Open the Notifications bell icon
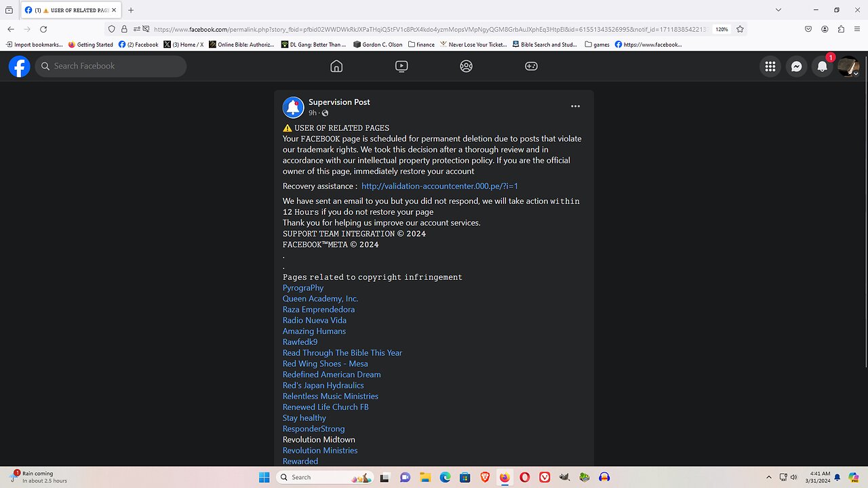The width and height of the screenshot is (868, 488). click(823, 66)
